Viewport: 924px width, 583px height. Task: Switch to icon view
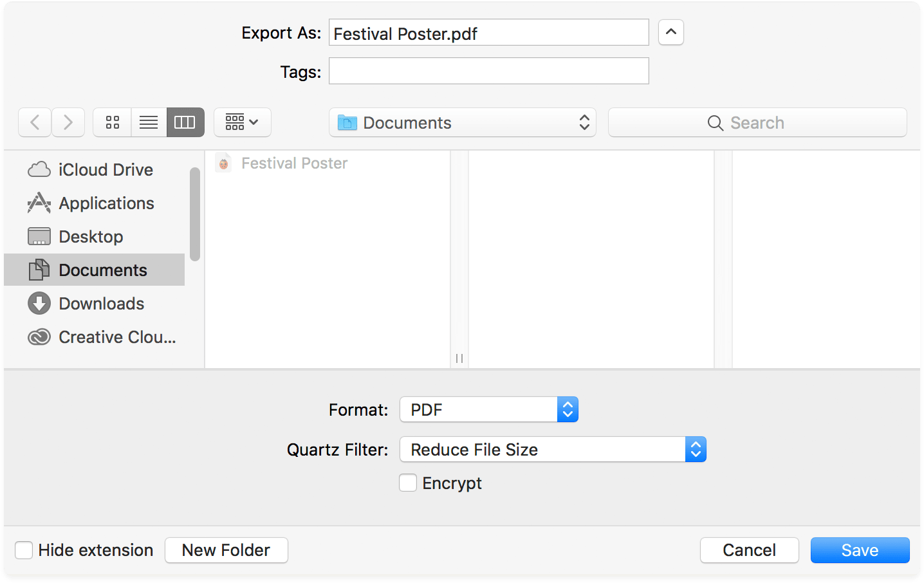(x=113, y=122)
